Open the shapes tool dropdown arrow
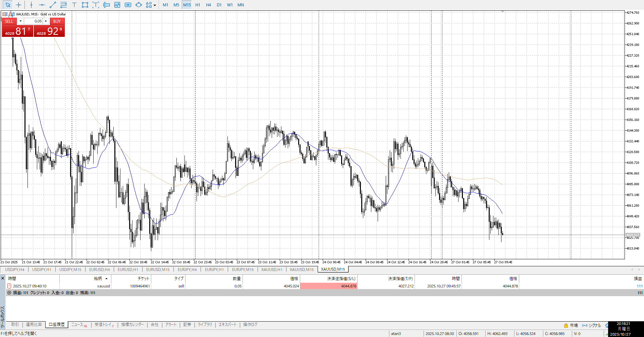644x337 pixels. pyautogui.click(x=155, y=5)
